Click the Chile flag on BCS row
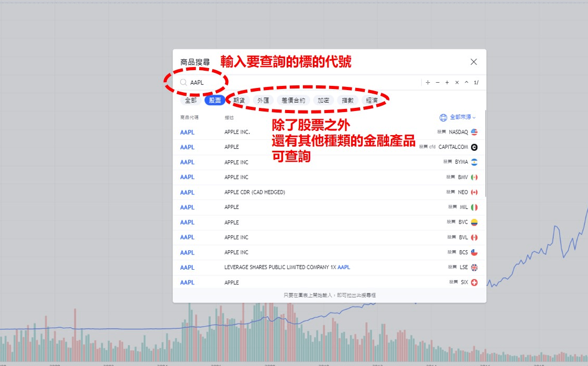588x366 pixels. [x=474, y=252]
